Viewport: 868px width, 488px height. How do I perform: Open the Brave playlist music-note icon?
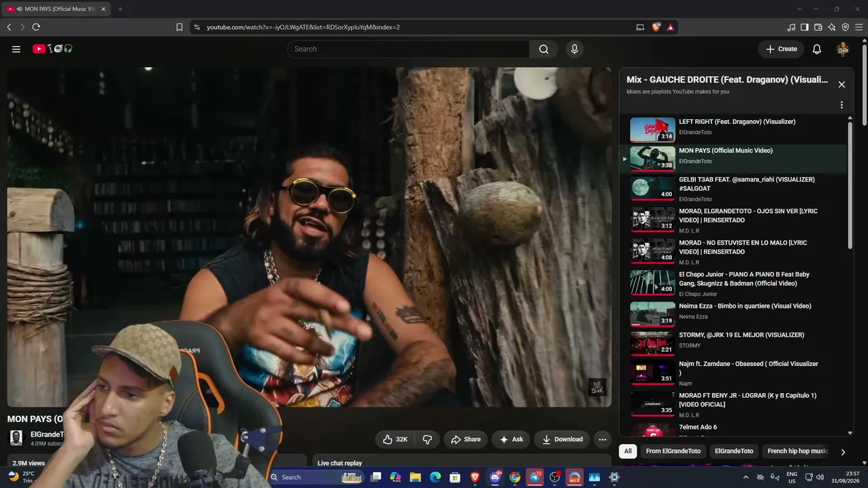(791, 27)
